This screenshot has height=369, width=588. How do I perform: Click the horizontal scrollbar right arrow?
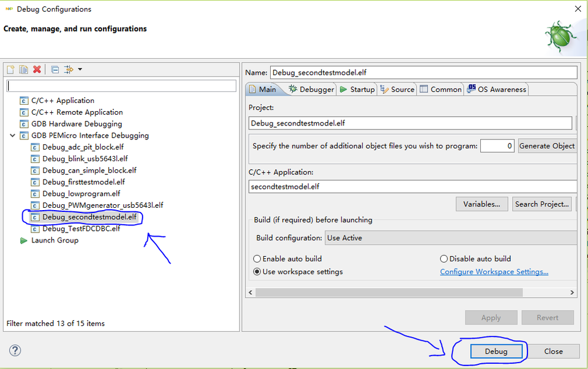coord(572,292)
